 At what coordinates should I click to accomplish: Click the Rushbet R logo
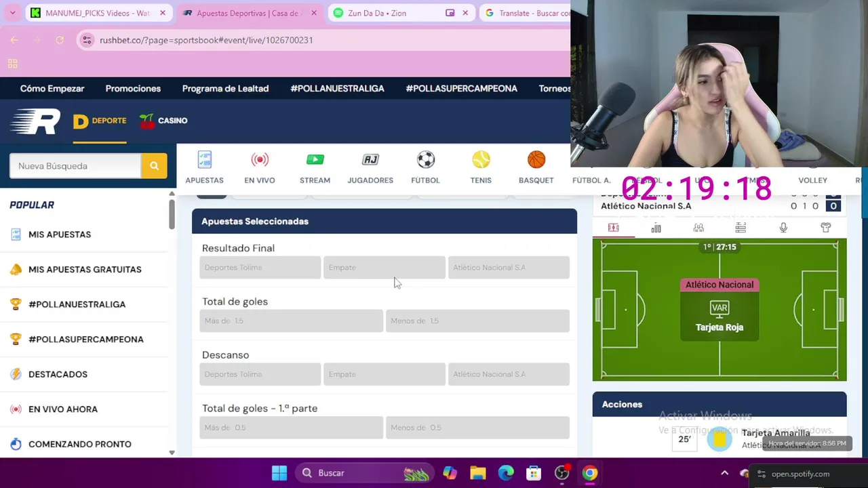point(35,121)
